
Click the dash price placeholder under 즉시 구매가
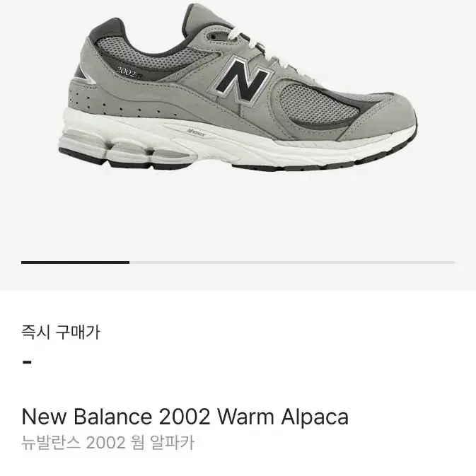28,362
